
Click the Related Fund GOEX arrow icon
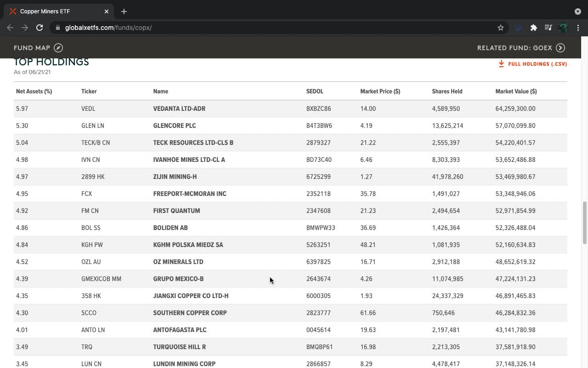(560, 48)
